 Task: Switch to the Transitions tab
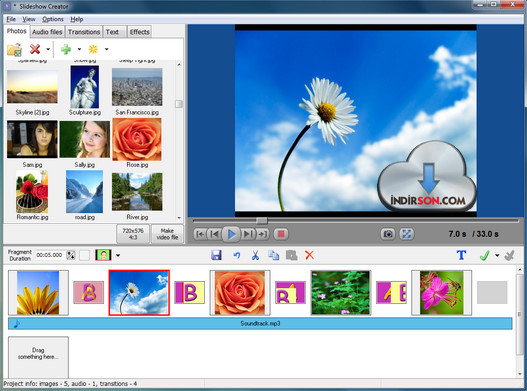(x=84, y=32)
